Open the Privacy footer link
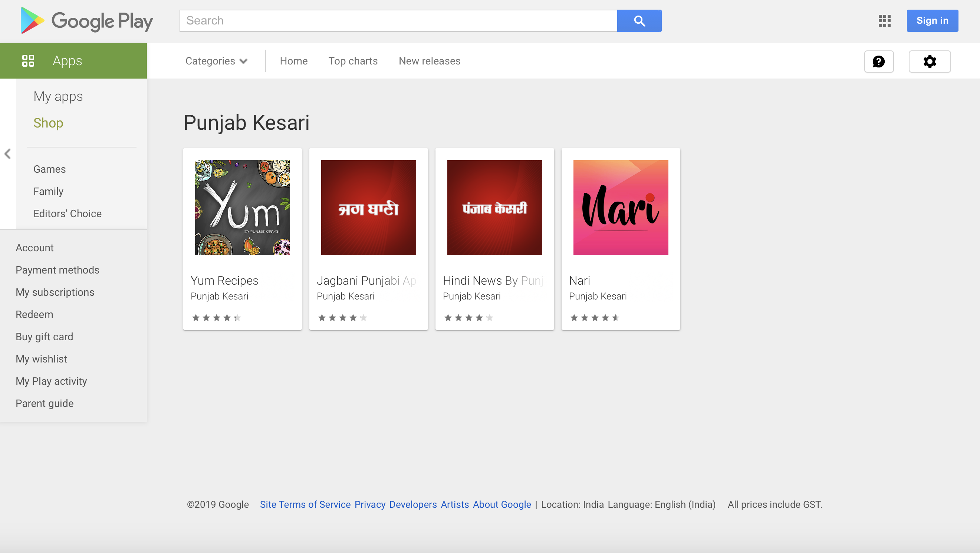 [370, 504]
